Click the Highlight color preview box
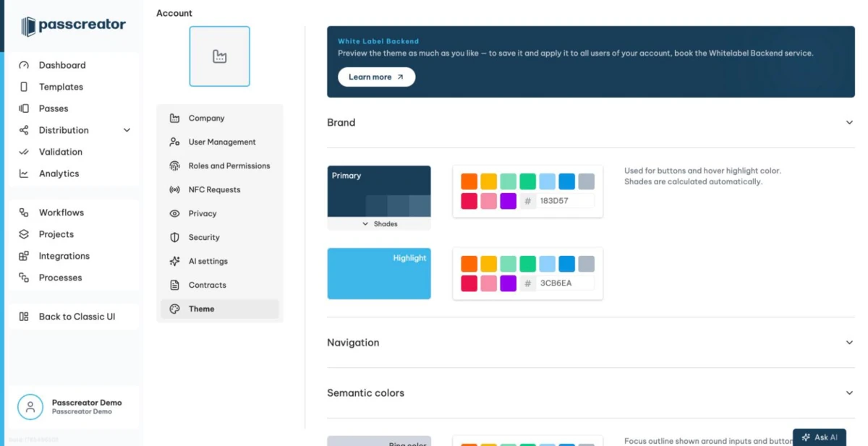Screen dimensions: 868x446 tap(379, 273)
